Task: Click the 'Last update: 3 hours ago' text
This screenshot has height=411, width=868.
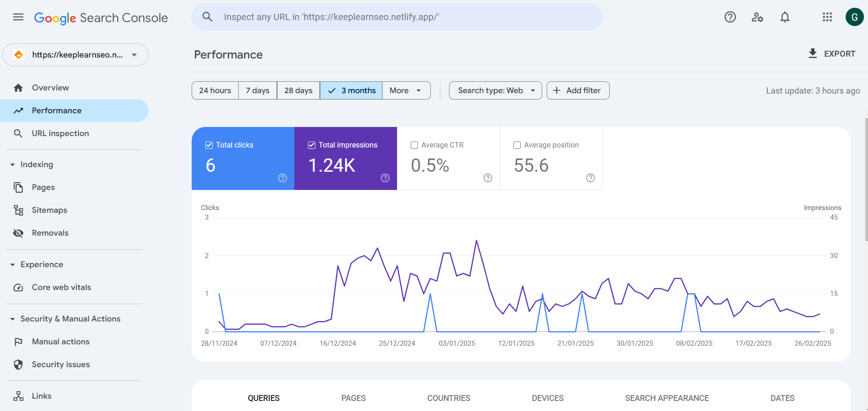Action: click(813, 91)
